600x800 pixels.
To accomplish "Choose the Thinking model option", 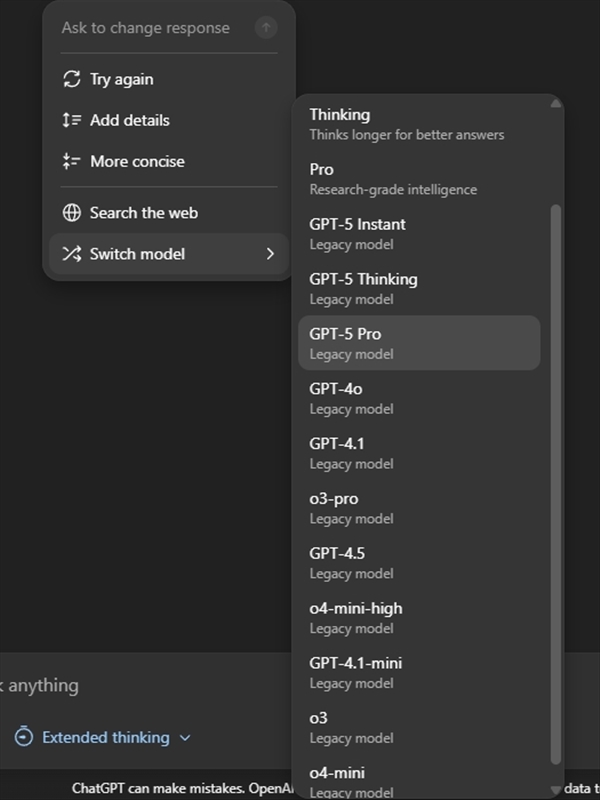I will tap(419, 124).
